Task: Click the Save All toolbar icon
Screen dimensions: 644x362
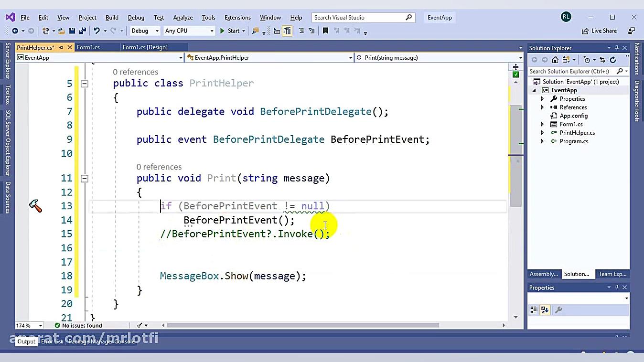Action: [82, 31]
